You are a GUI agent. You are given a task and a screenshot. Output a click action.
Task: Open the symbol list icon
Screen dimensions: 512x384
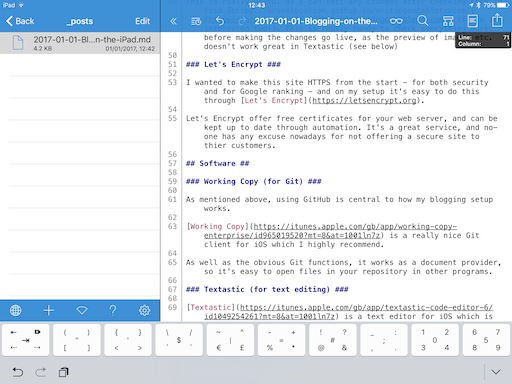coord(196,21)
